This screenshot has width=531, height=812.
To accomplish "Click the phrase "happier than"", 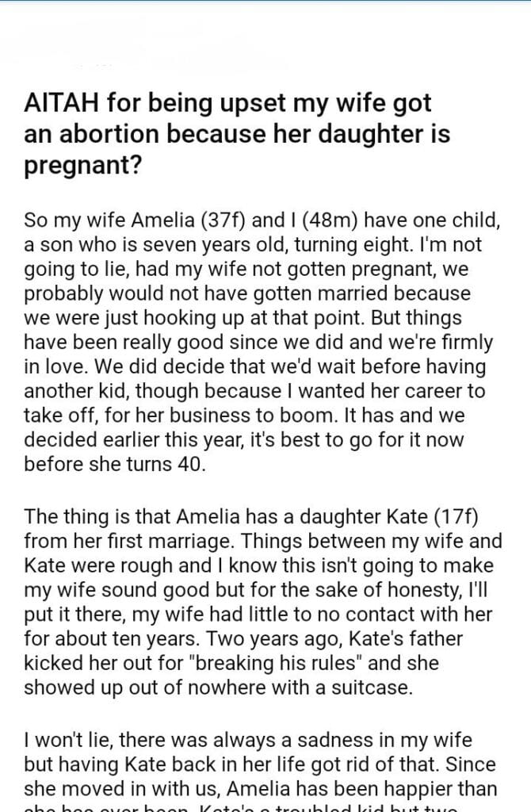I will point(452,790).
